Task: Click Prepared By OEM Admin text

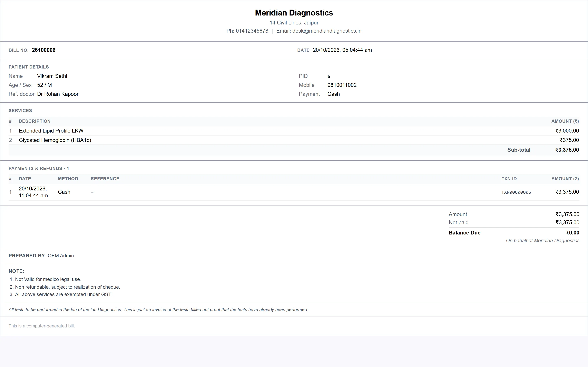Action: pos(41,256)
